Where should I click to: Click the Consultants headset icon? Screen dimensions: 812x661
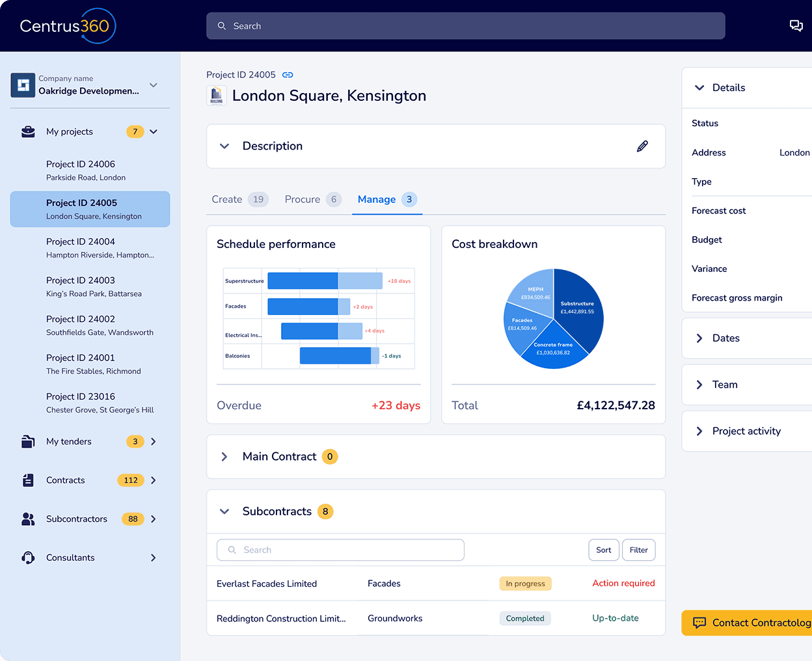(28, 558)
